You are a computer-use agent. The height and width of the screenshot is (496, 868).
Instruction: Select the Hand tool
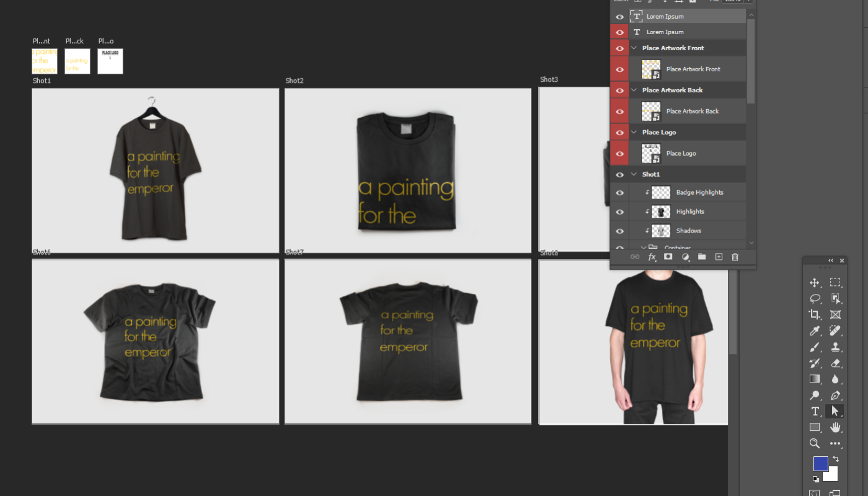click(x=835, y=427)
